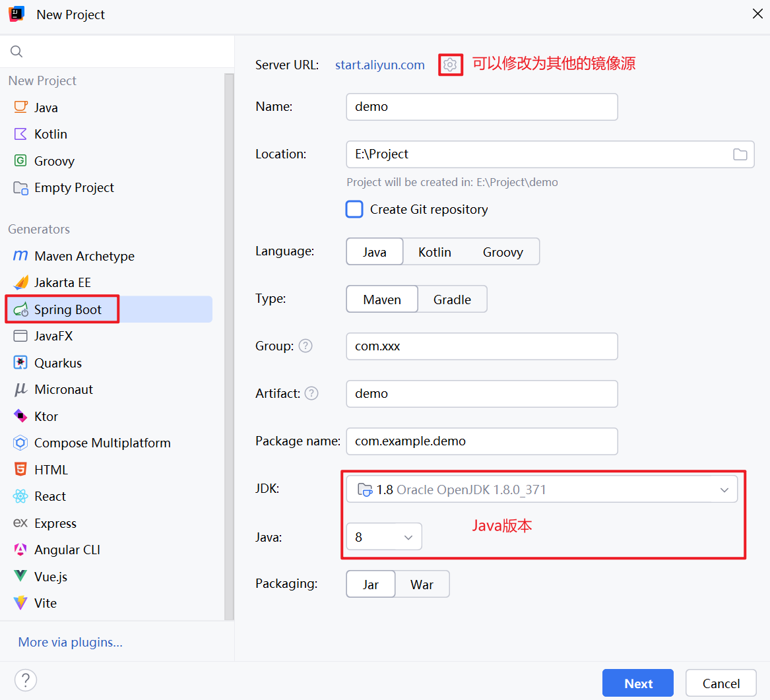Viewport: 770px width, 700px height.
Task: Browse for project location folder icon
Action: point(740,154)
